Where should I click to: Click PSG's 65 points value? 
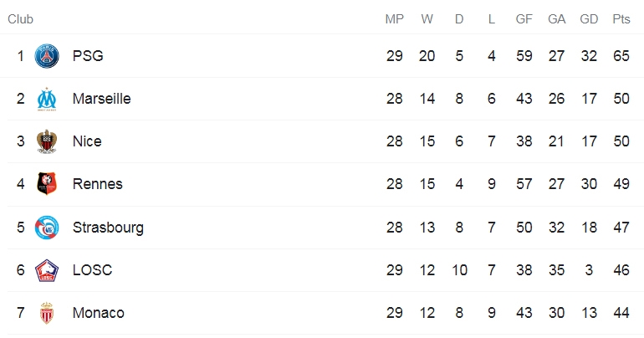[x=621, y=56]
